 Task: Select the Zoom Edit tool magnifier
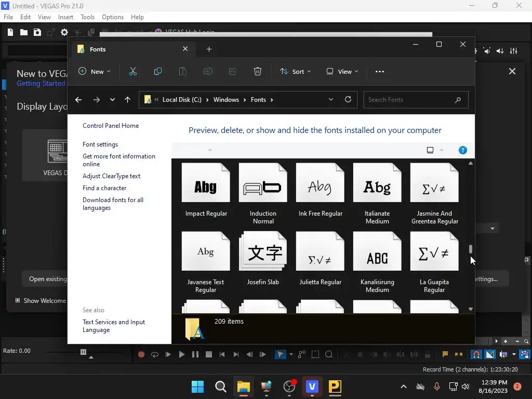coord(329,354)
